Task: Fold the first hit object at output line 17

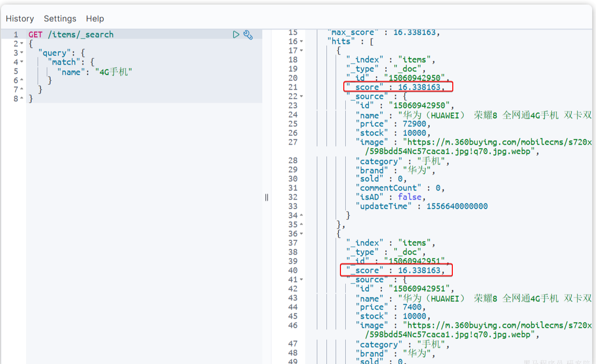Action: [x=301, y=51]
